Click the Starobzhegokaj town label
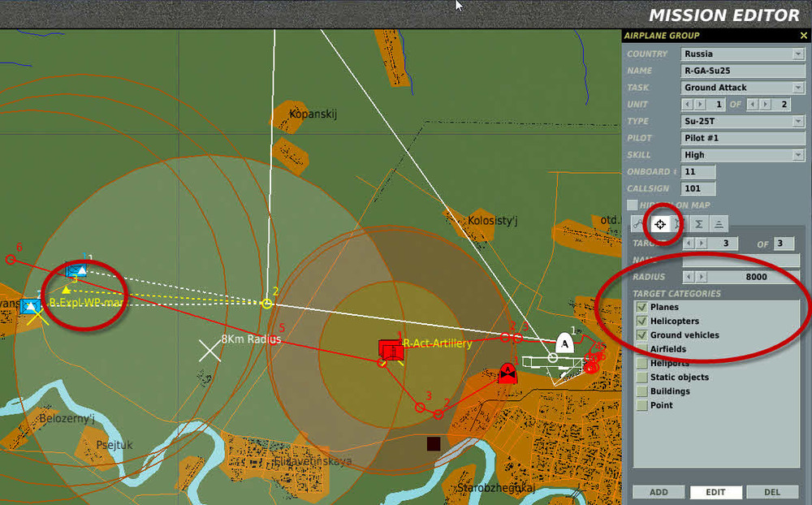 (x=496, y=488)
